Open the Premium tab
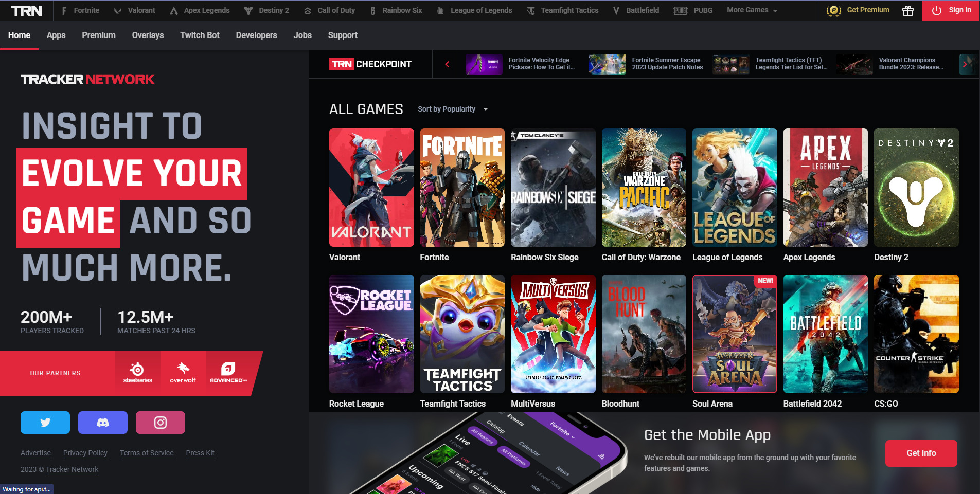The height and width of the screenshot is (494, 980). 99,35
